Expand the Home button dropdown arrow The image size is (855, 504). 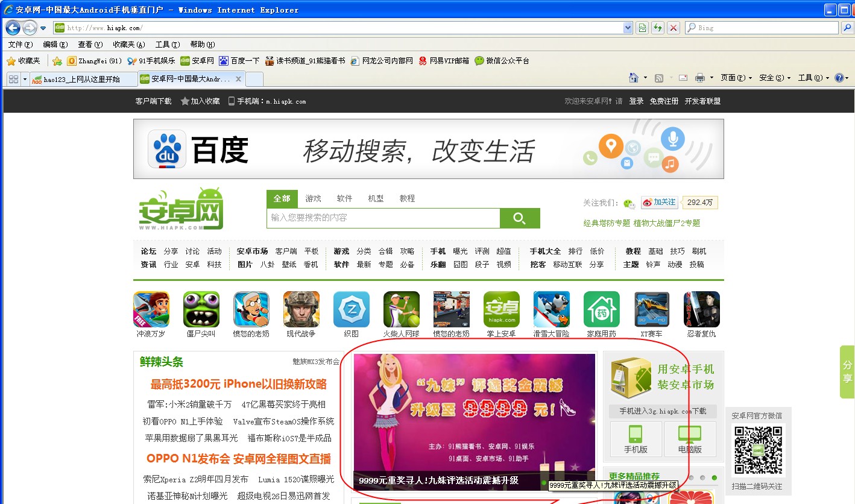point(645,78)
